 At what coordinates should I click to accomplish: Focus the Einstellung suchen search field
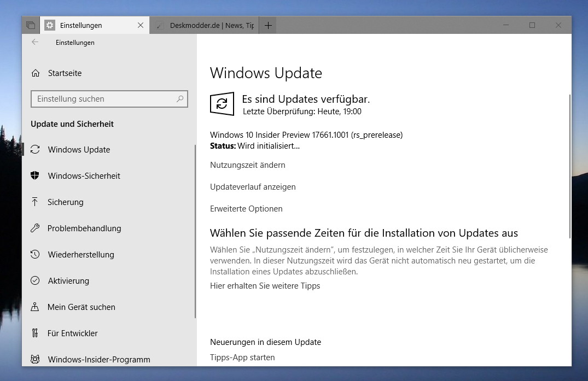[109, 99]
